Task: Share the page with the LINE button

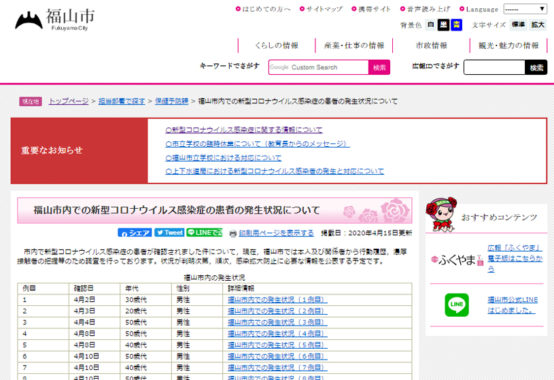Action: click(x=204, y=232)
